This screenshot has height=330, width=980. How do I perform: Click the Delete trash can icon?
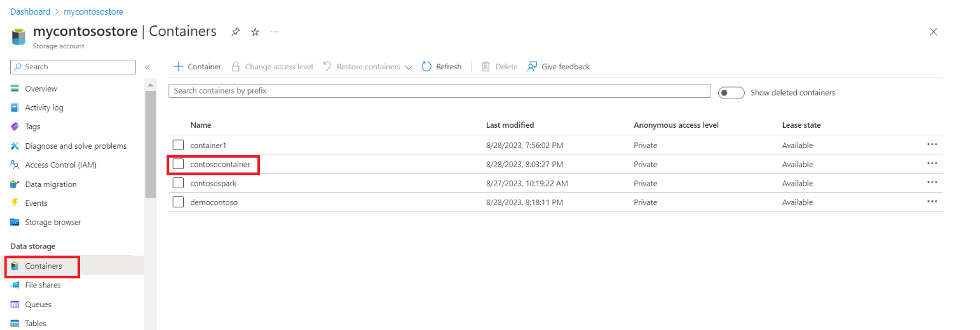coord(486,66)
